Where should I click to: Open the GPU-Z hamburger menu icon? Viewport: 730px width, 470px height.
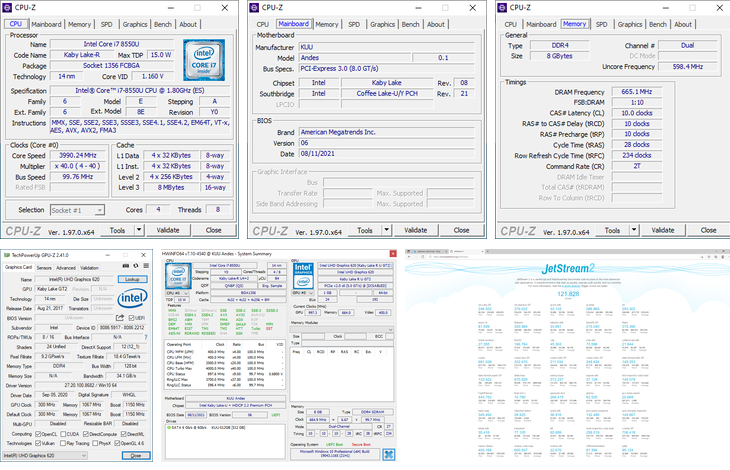pos(146,266)
